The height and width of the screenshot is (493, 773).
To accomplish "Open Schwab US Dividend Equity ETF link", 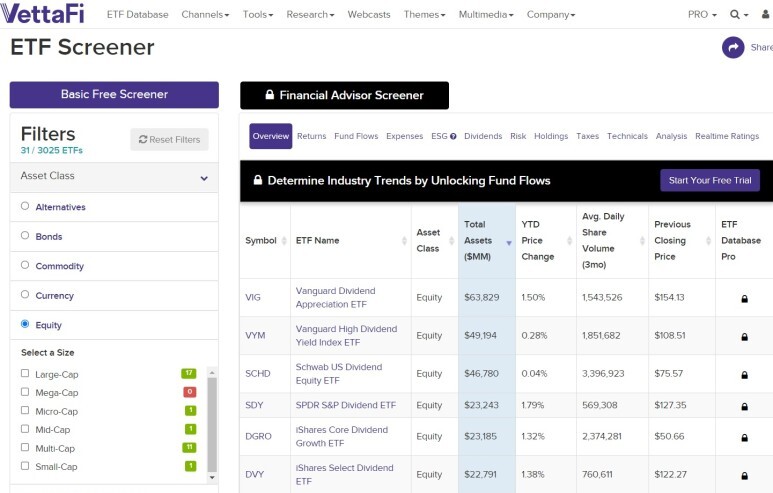I will click(339, 374).
